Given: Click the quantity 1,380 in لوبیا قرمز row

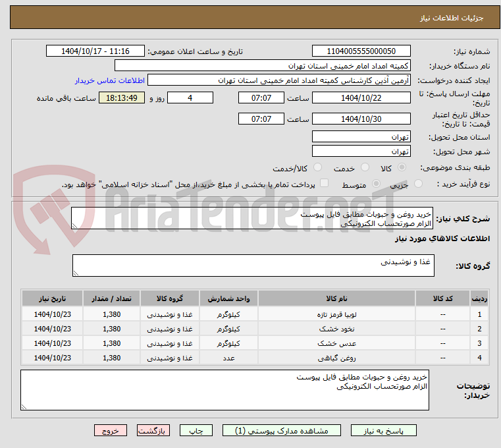Looking at the screenshot, I should click(111, 315).
